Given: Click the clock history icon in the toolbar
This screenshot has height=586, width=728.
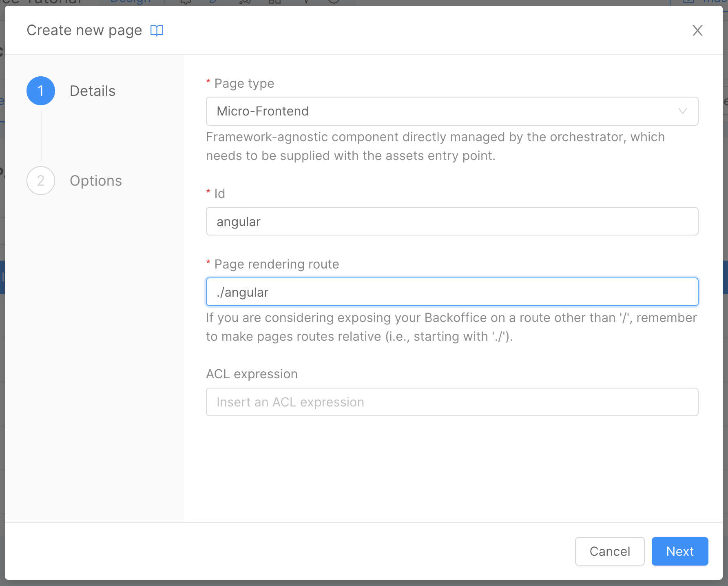Looking at the screenshot, I should point(333,2).
